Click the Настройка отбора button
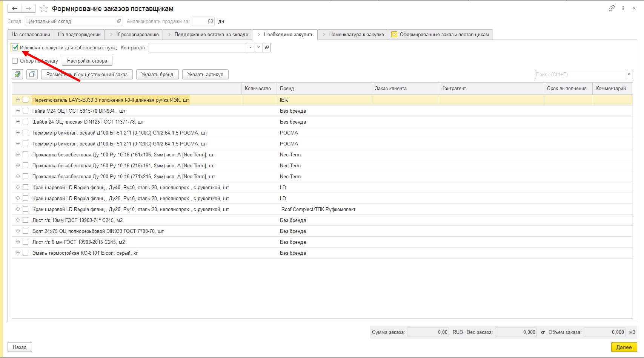644x358 pixels. pyautogui.click(x=87, y=61)
